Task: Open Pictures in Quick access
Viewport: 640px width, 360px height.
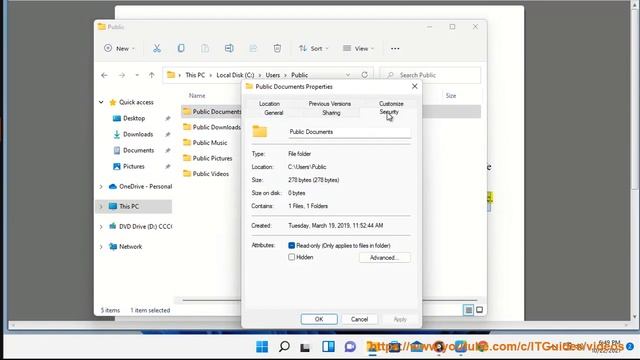Action: 133,167
